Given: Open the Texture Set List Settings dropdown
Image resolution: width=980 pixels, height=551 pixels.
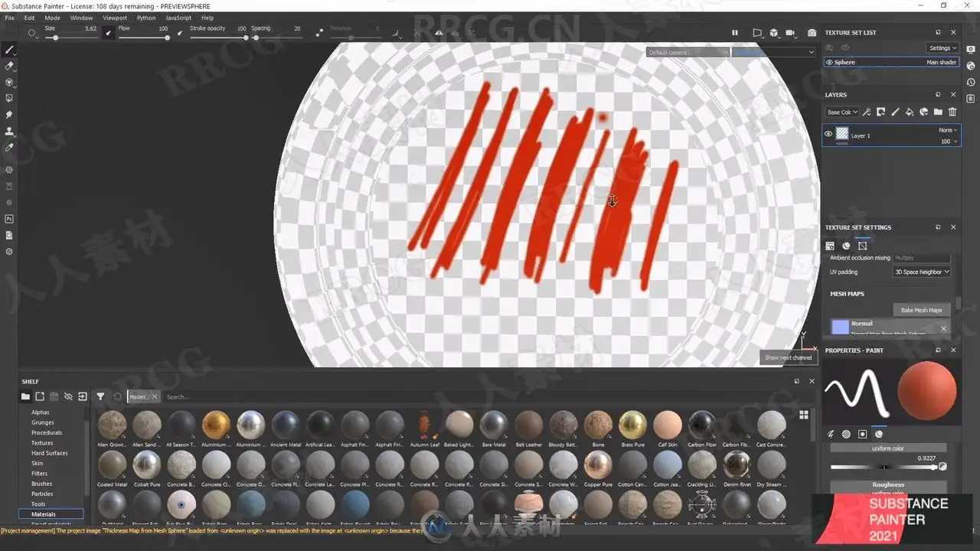Looking at the screenshot, I should (x=942, y=47).
